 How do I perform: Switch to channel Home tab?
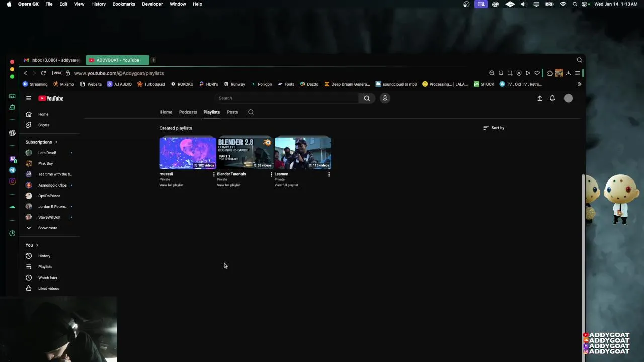click(x=166, y=112)
